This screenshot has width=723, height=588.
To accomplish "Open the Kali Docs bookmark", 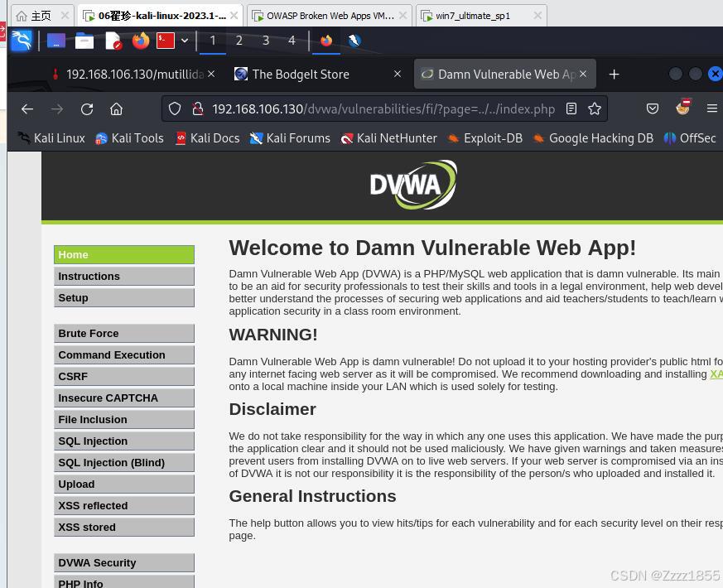I will (208, 138).
